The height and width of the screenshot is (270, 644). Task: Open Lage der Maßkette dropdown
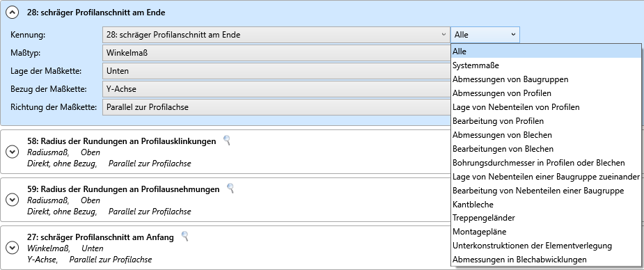[276, 71]
